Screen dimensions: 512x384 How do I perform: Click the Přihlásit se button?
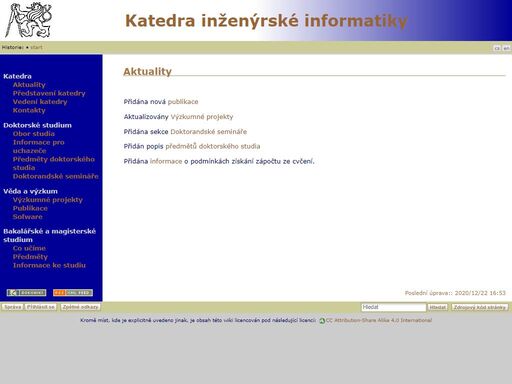(41, 307)
